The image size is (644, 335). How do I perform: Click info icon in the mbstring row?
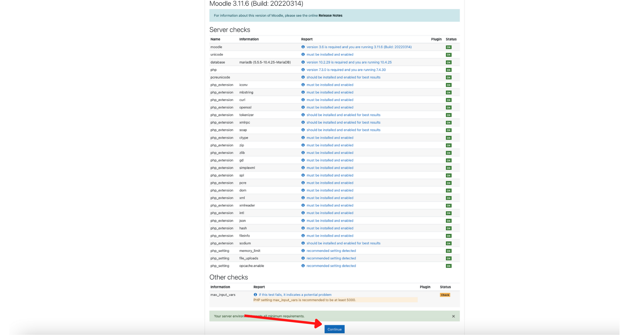[303, 92]
